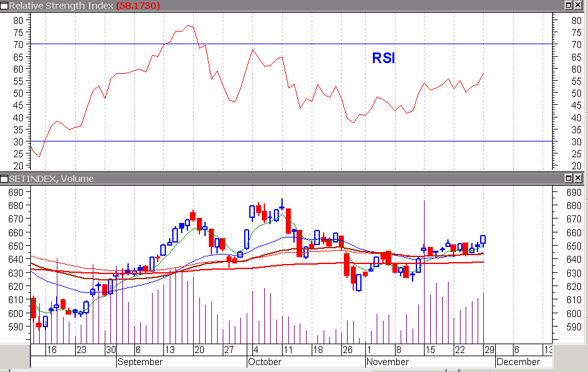Close the SETINDEX Volume pane

tap(578, 178)
